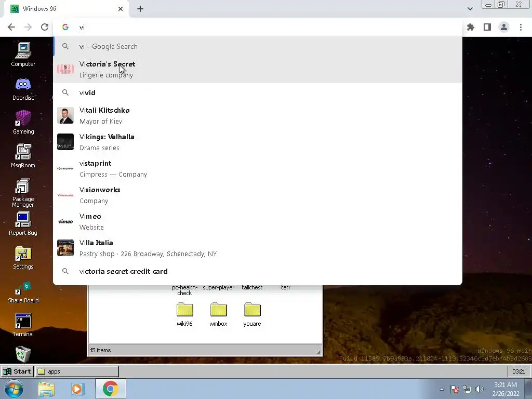Click the Windows 96 clock showing 03:21
Viewport: 532px width, 399px height.
518,371
